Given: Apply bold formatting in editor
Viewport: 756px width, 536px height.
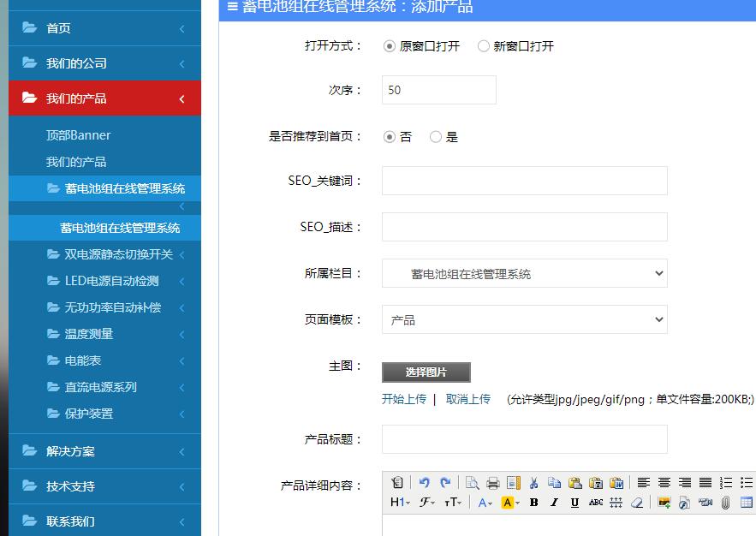Looking at the screenshot, I should click(x=533, y=503).
